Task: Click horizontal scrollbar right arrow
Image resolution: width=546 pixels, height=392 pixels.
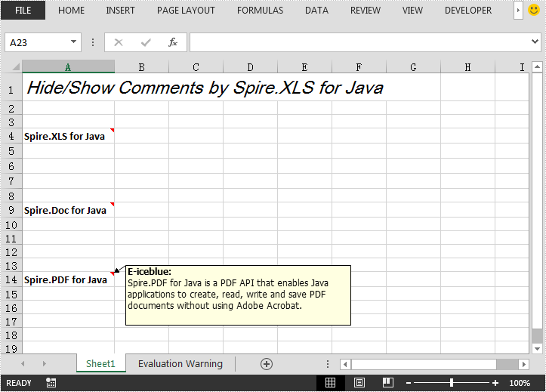Action: coord(523,365)
